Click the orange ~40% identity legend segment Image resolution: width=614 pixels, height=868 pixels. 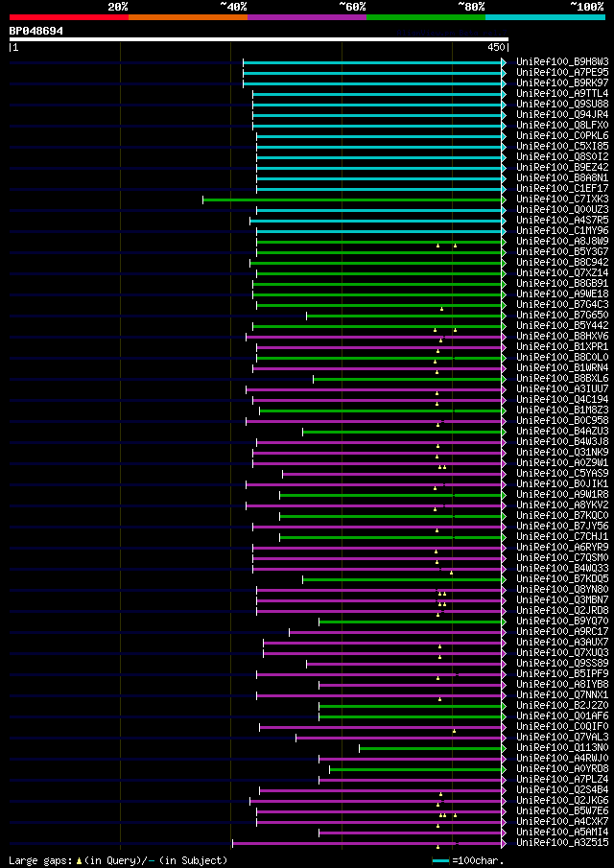188,17
